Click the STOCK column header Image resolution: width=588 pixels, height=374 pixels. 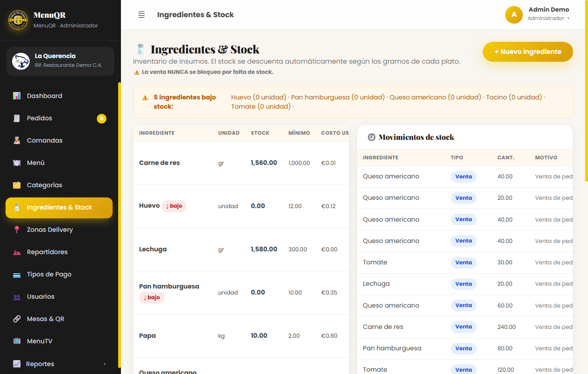click(x=260, y=133)
